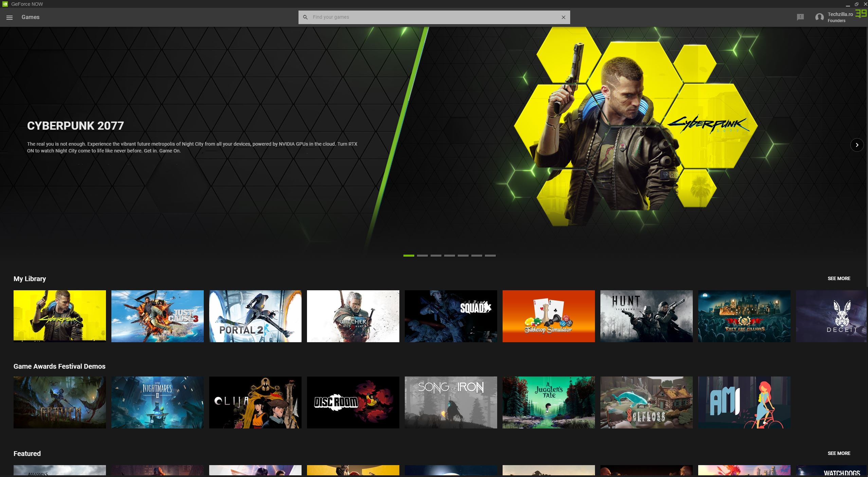This screenshot has width=868, height=477.
Task: Select the Disc Room demo thumbnail
Action: [353, 402]
